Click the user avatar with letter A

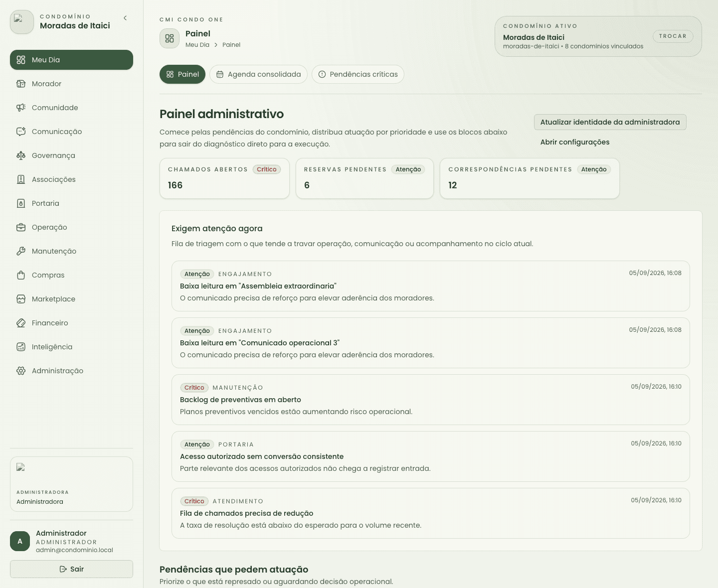point(20,541)
